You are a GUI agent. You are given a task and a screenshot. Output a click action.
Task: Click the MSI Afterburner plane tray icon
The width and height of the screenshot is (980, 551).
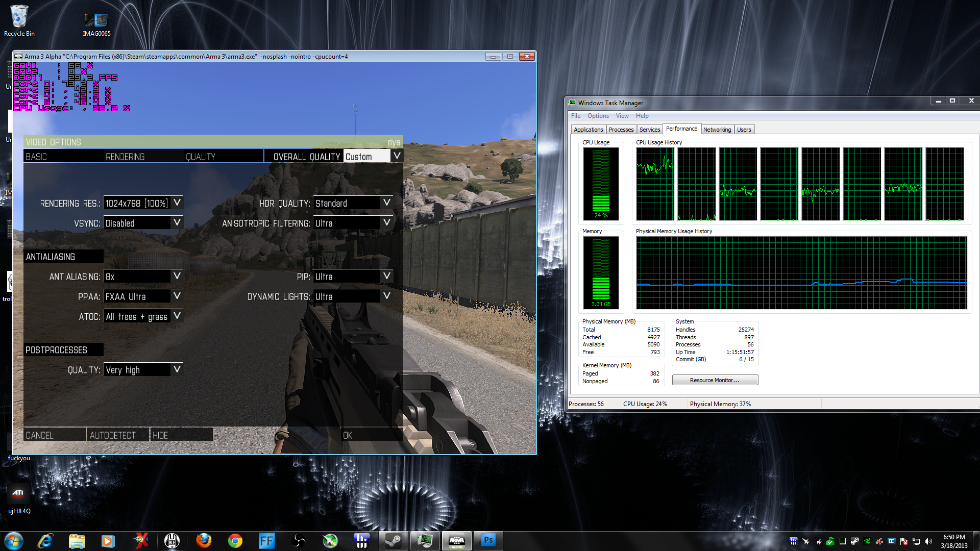pos(805,541)
